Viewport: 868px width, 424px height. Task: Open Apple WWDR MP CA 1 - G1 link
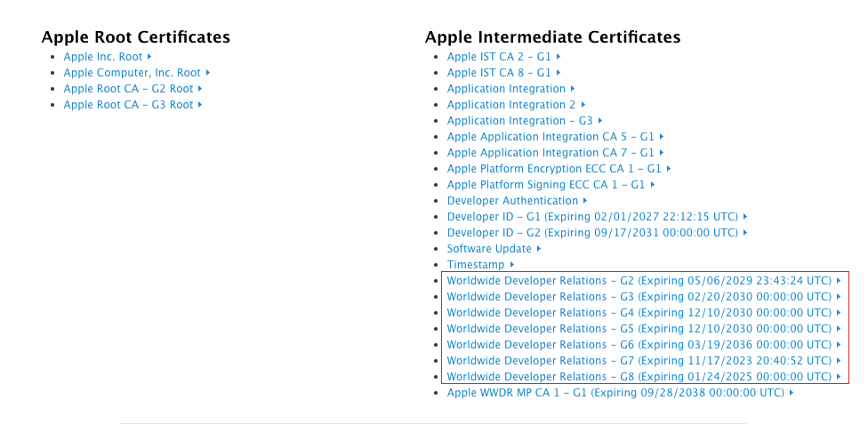click(x=621, y=393)
